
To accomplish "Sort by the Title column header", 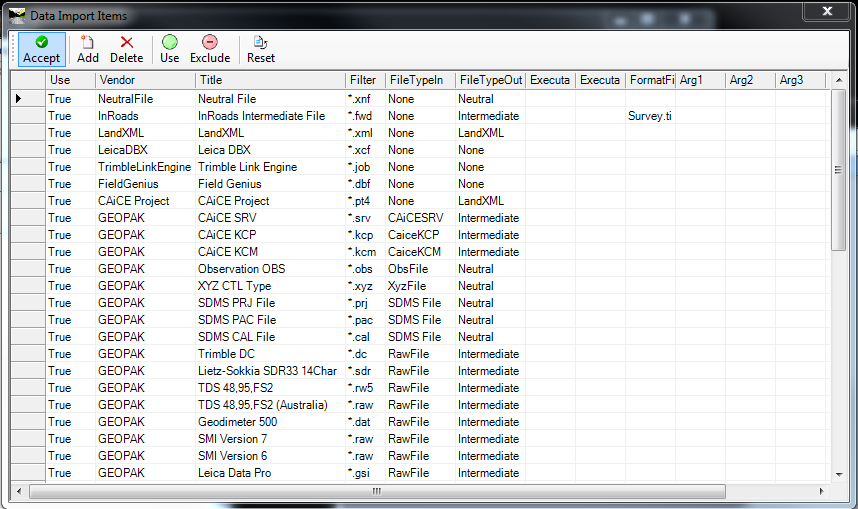I will click(270, 80).
